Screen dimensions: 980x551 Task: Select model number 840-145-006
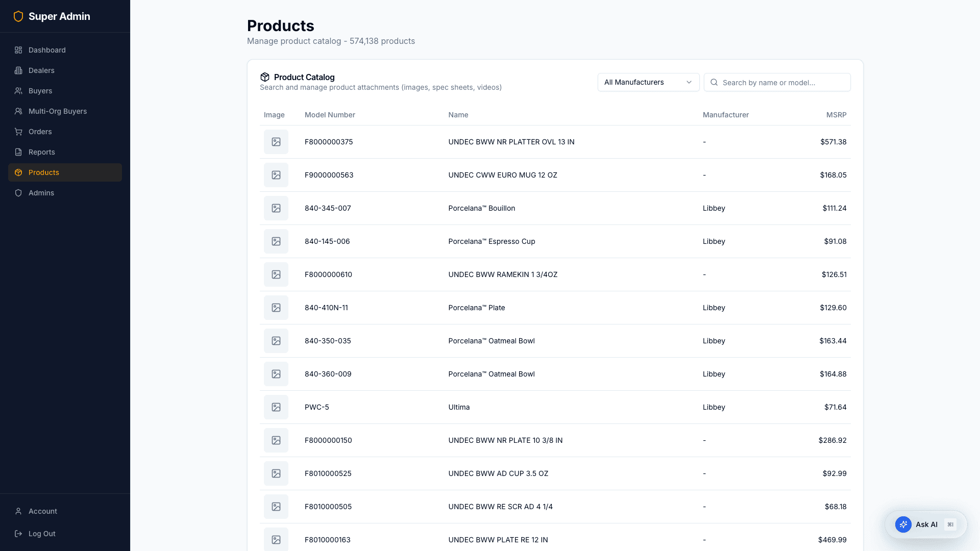tap(327, 241)
